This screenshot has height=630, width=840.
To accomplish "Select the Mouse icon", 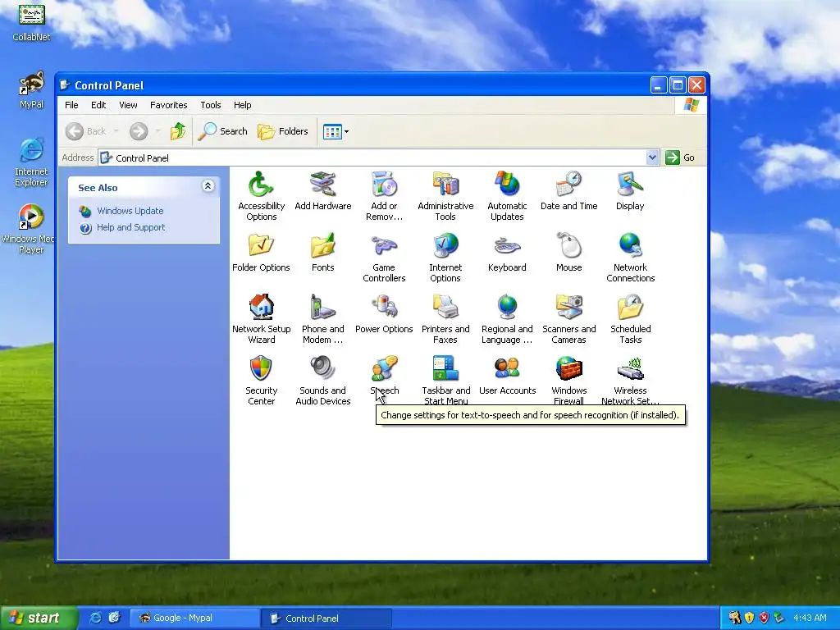I will tap(568, 253).
